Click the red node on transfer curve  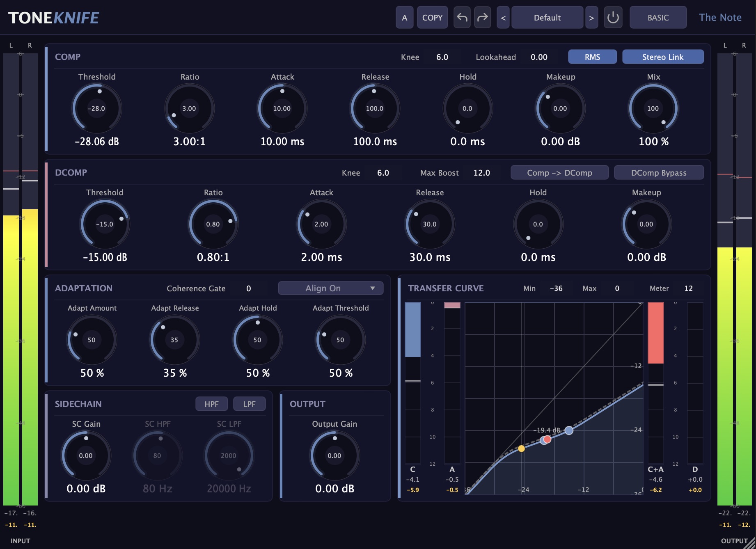coord(547,439)
